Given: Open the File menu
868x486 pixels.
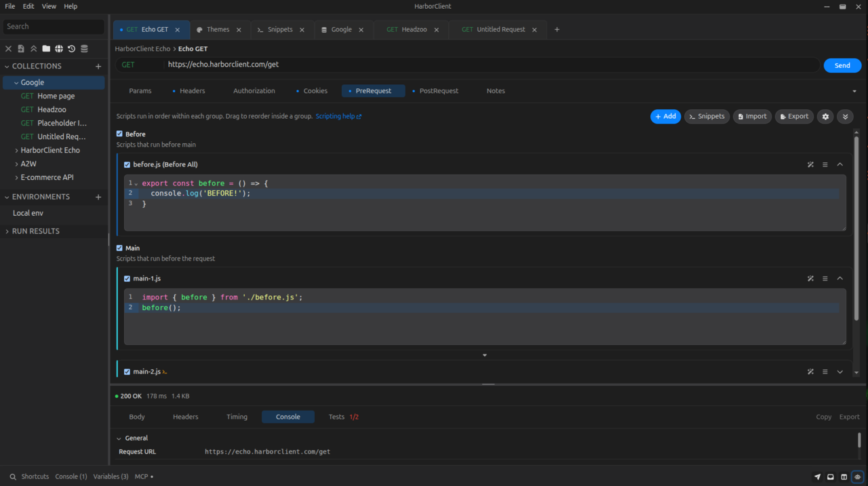Looking at the screenshot, I should [x=10, y=6].
